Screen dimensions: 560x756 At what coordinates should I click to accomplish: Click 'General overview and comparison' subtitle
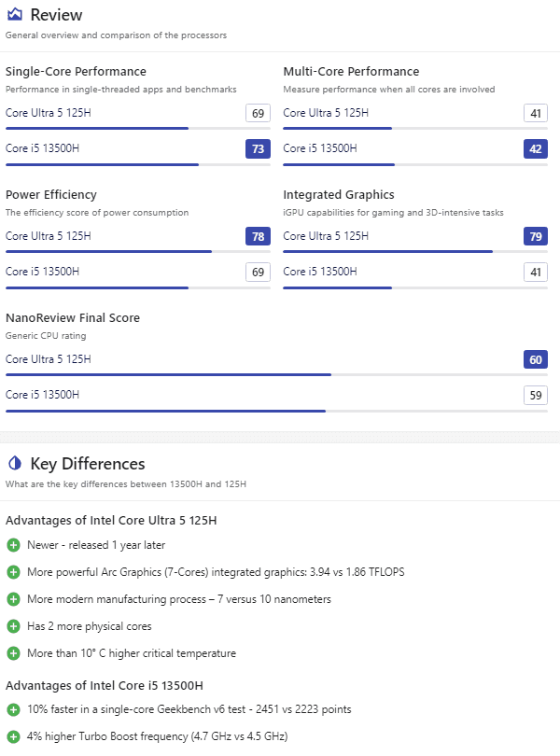[116, 35]
